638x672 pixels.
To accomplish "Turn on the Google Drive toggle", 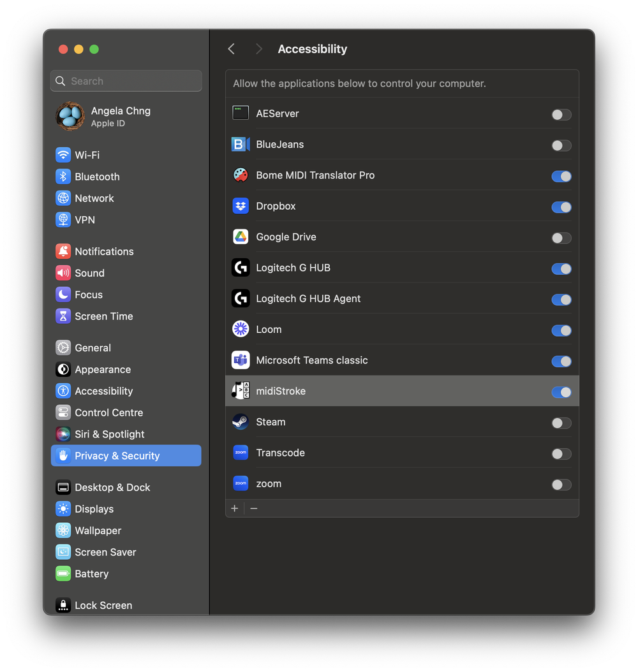I will 561,238.
